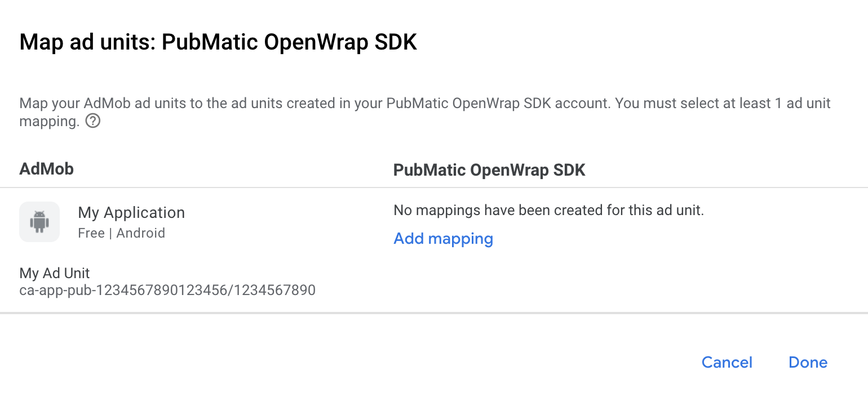Click the word Android in the app subtitle
This screenshot has height=402, width=868.
[x=141, y=233]
